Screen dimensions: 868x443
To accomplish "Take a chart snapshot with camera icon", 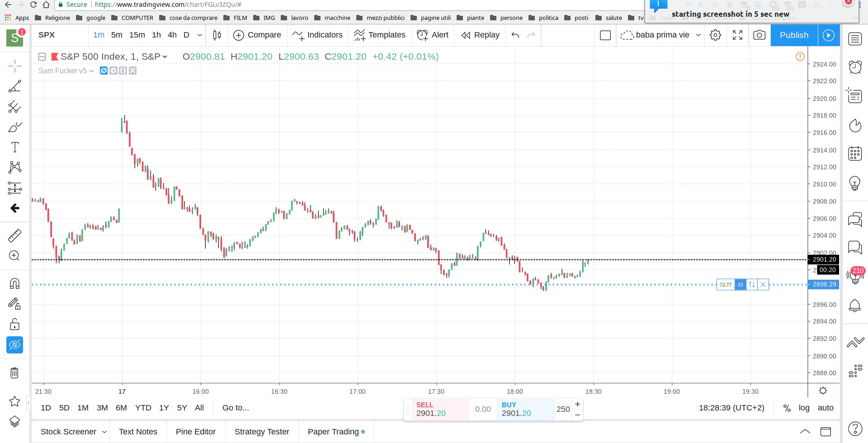I will [x=759, y=35].
